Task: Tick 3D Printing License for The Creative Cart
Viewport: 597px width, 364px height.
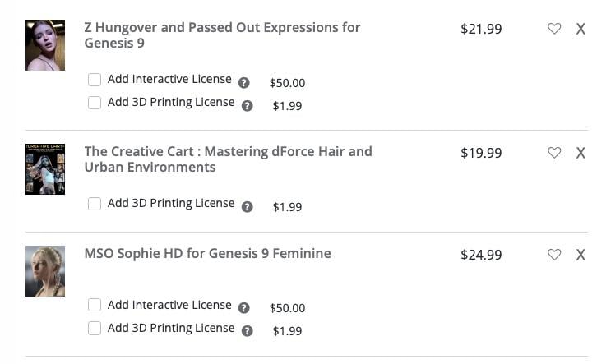Action: click(95, 204)
